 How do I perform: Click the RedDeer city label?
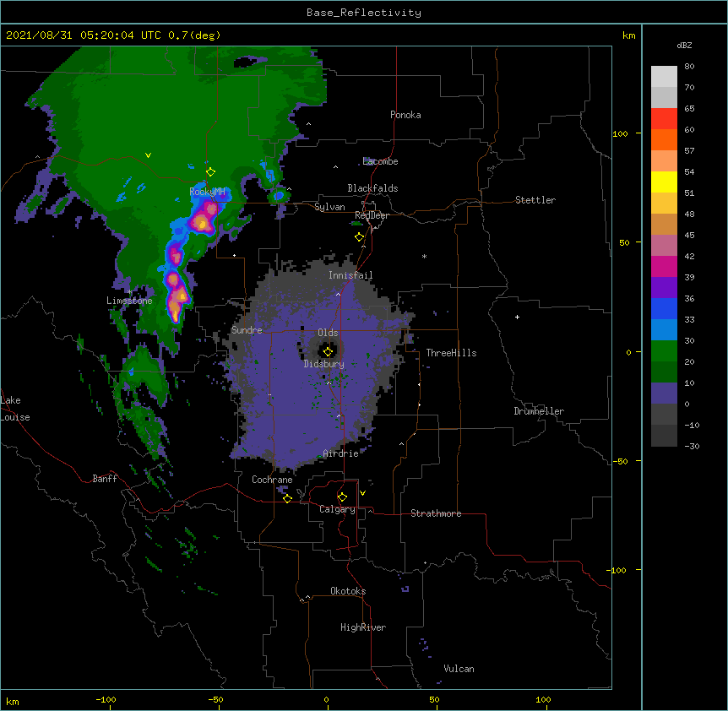pyautogui.click(x=372, y=215)
